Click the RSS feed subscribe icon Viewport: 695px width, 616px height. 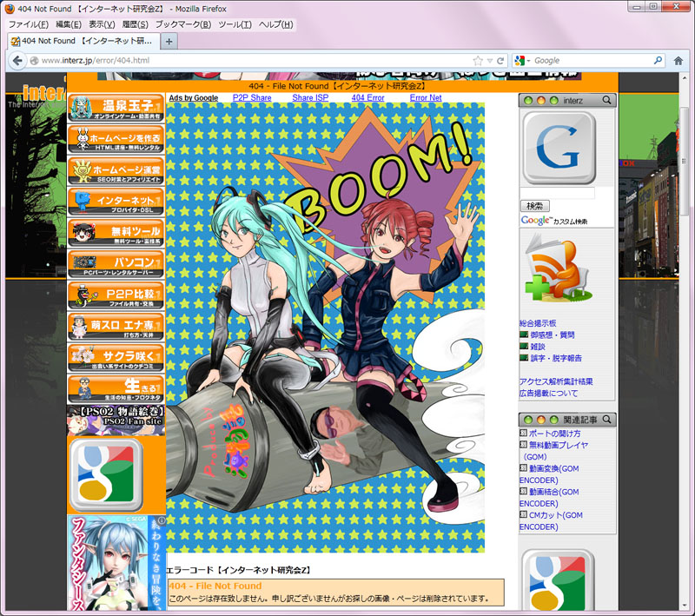click(559, 269)
